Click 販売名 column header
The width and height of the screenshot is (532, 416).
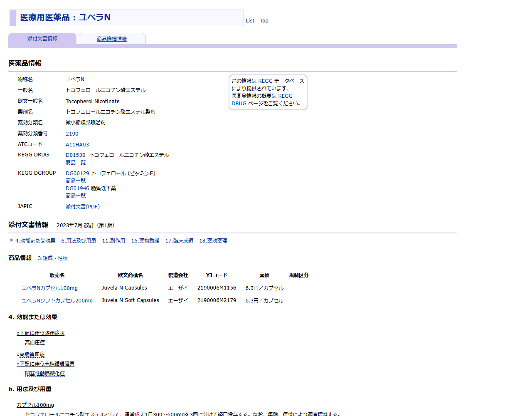click(x=57, y=275)
